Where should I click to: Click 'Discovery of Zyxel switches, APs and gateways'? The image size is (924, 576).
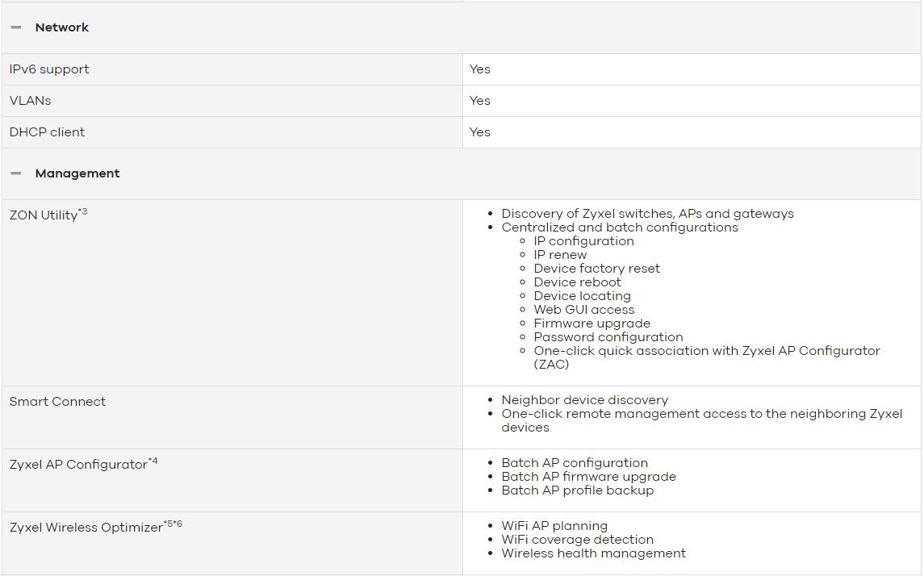click(x=648, y=213)
